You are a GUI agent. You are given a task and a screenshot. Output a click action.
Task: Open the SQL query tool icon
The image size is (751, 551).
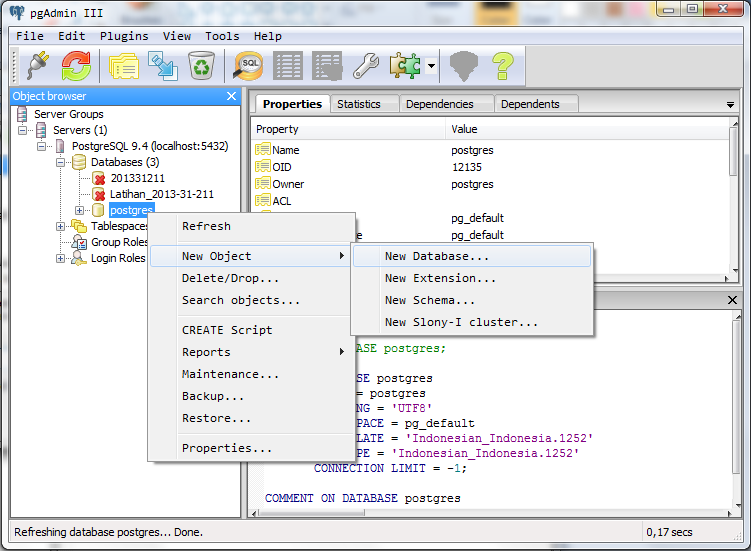[x=248, y=66]
